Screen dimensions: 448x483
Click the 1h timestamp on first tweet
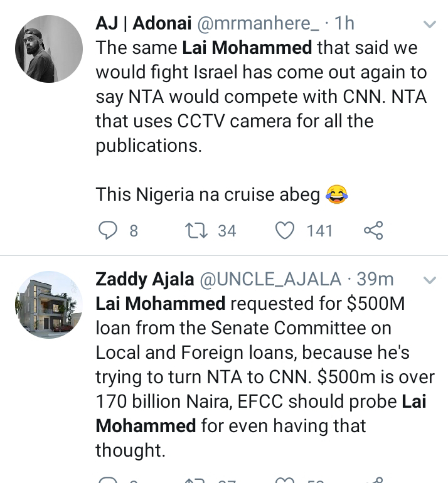[x=344, y=24]
